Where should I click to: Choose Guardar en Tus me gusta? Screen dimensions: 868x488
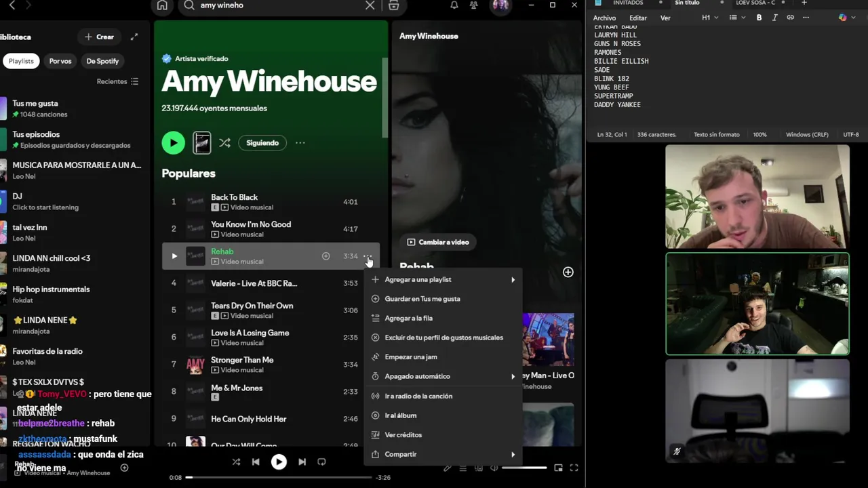[x=443, y=299]
